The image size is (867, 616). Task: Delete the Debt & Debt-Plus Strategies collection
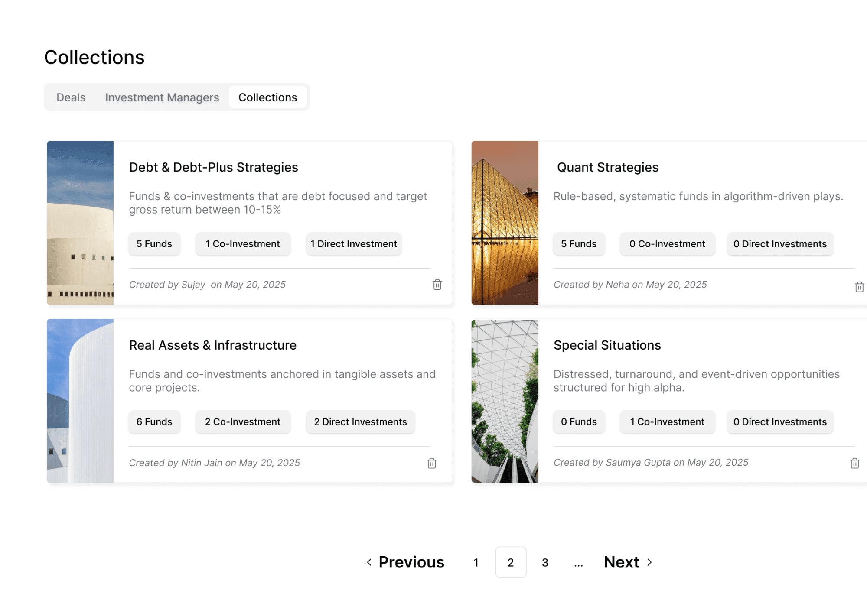click(x=437, y=285)
